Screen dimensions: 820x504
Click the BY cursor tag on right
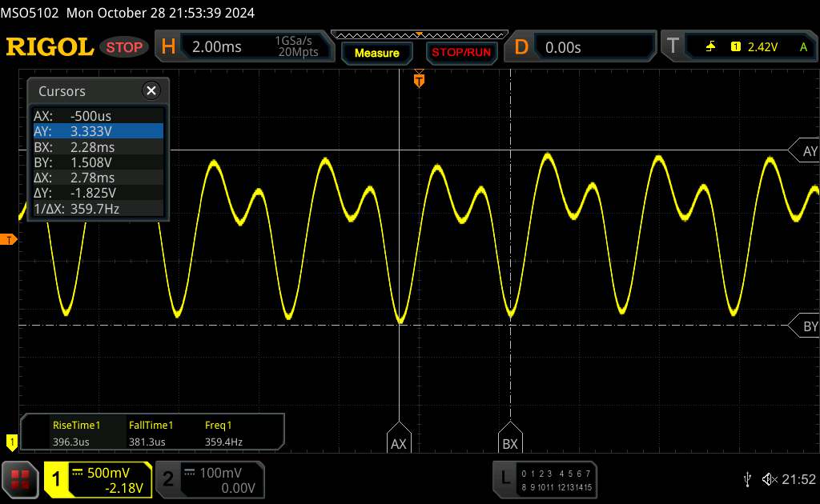[x=807, y=326]
